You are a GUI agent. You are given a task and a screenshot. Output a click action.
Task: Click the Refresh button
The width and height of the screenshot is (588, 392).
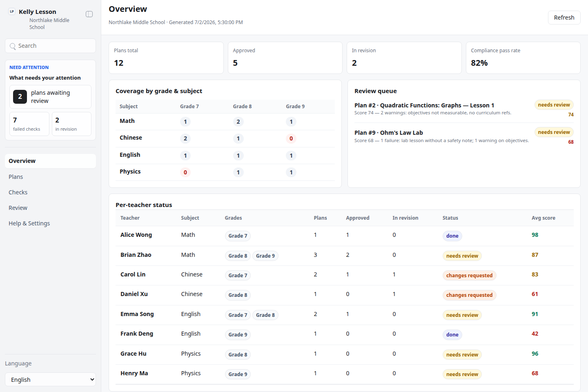click(x=564, y=18)
